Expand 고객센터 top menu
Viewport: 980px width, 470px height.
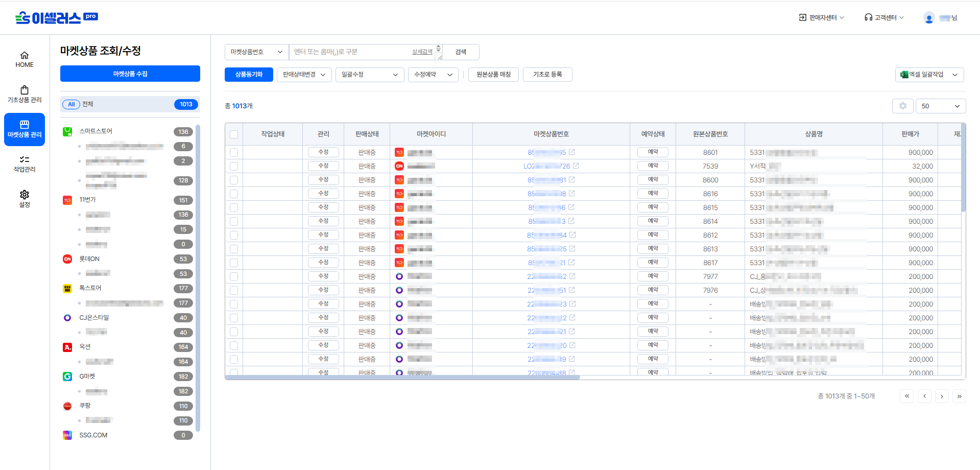[884, 18]
